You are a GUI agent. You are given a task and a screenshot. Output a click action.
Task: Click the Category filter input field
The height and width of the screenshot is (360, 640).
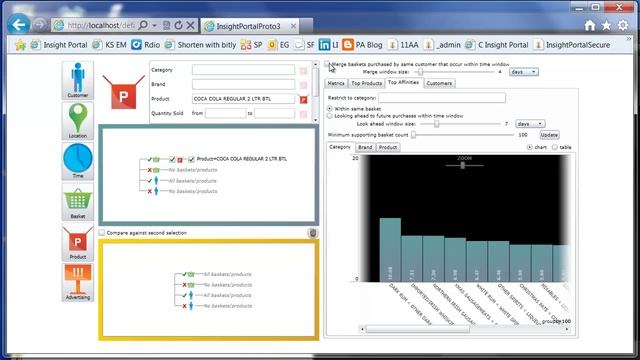click(x=243, y=70)
